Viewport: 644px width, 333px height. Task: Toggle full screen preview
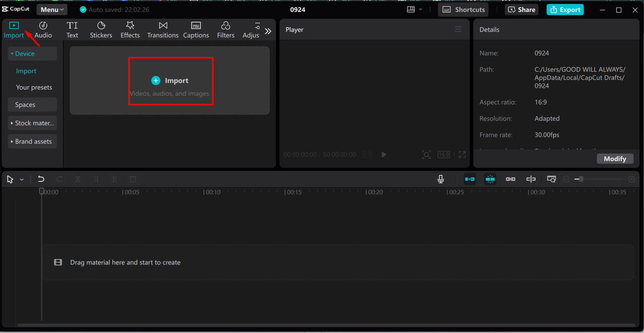[462, 155]
